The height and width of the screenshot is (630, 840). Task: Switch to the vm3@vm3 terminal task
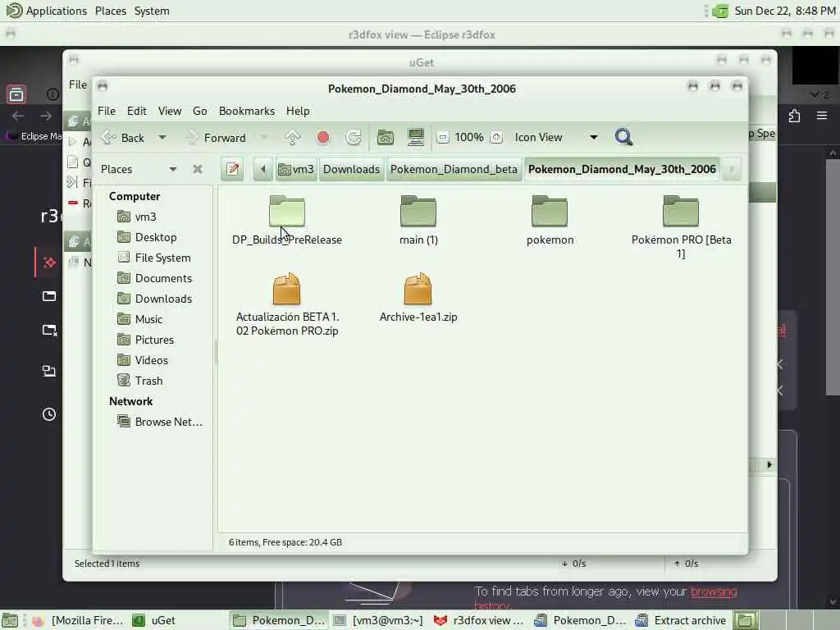(379, 620)
